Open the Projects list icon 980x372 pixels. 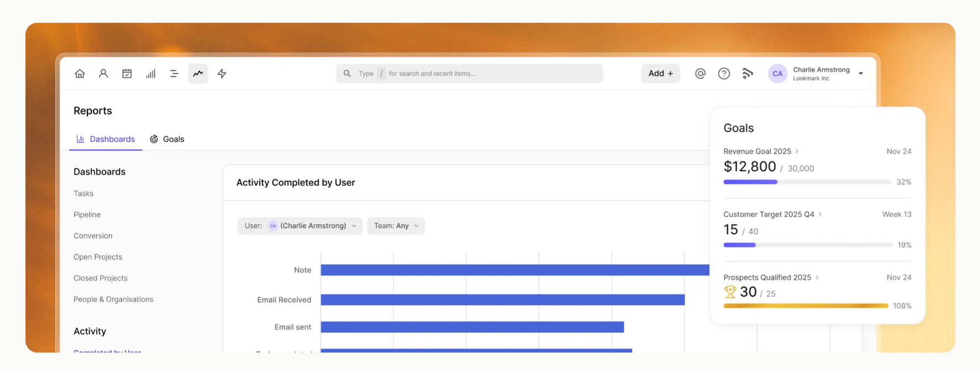point(174,74)
